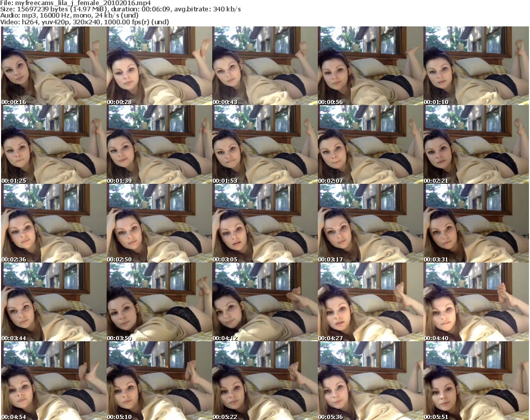530x420 pixels.
Task: Select the thumbnail frame at 00:05:22
Action: click(x=264, y=381)
